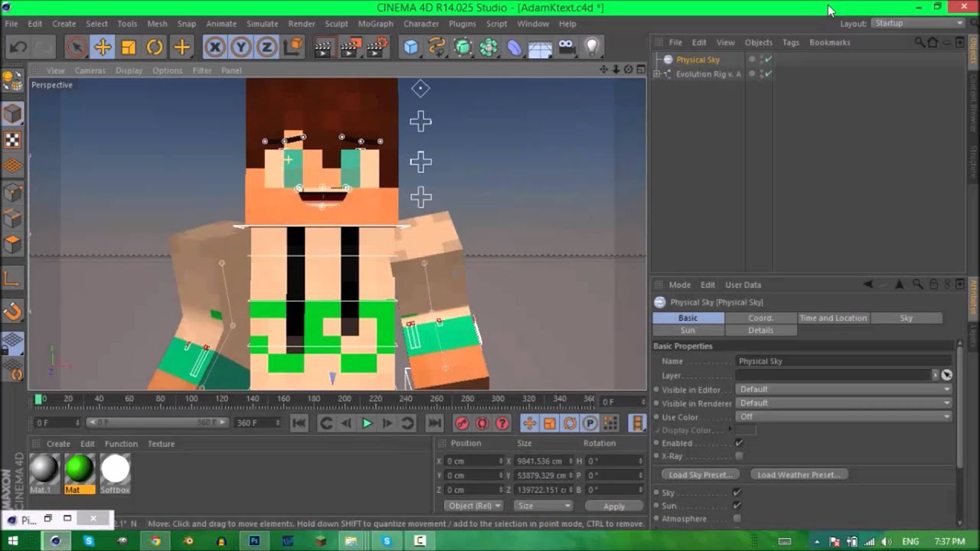This screenshot has width=980, height=551.
Task: Click the Apply coordinates button
Action: (614, 506)
